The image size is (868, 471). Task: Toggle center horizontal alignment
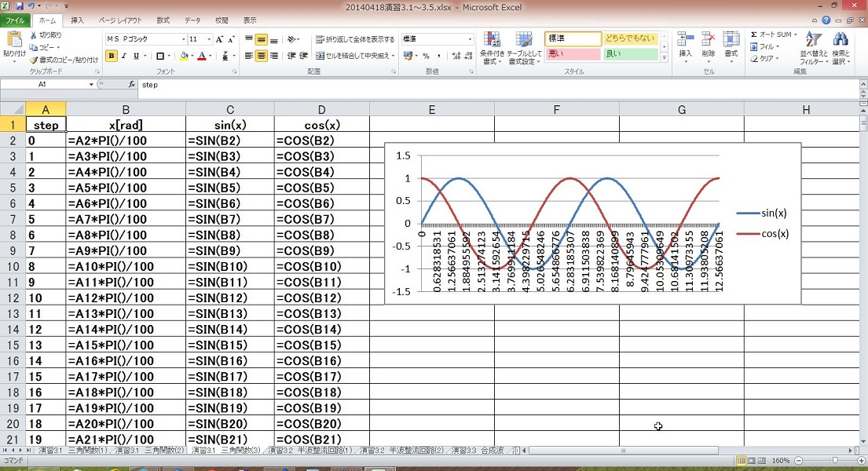pos(261,56)
